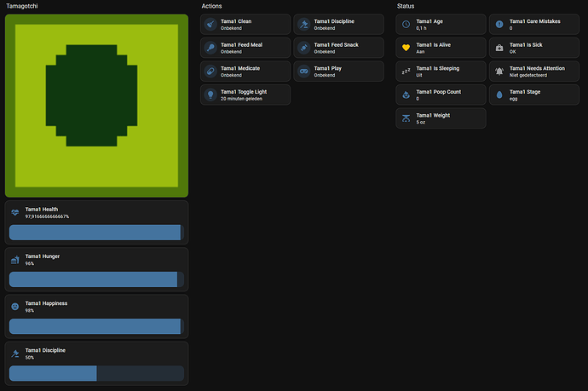Viewport: 588px width, 391px height.
Task: Click the Tama1 Feed Snack candy icon
Action: pyautogui.click(x=304, y=48)
